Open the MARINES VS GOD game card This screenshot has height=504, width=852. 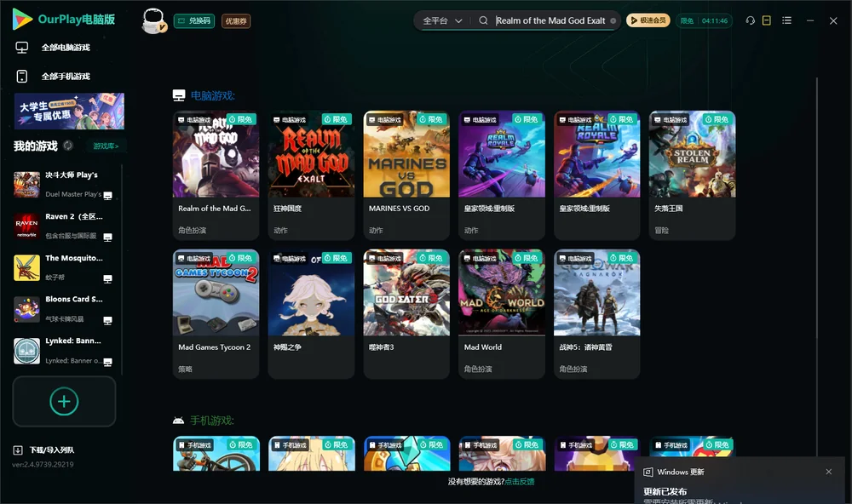click(406, 175)
